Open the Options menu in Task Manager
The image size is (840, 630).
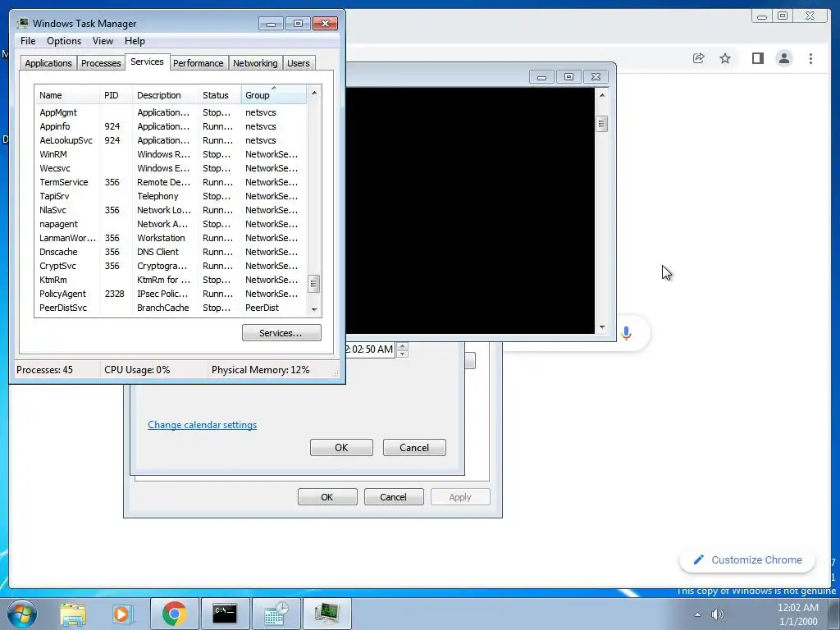tap(64, 41)
